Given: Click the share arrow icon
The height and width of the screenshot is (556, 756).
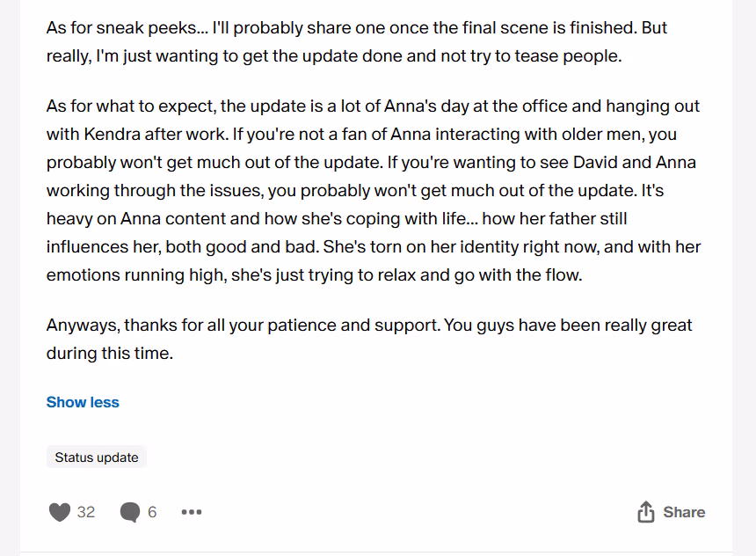Looking at the screenshot, I should point(646,512).
